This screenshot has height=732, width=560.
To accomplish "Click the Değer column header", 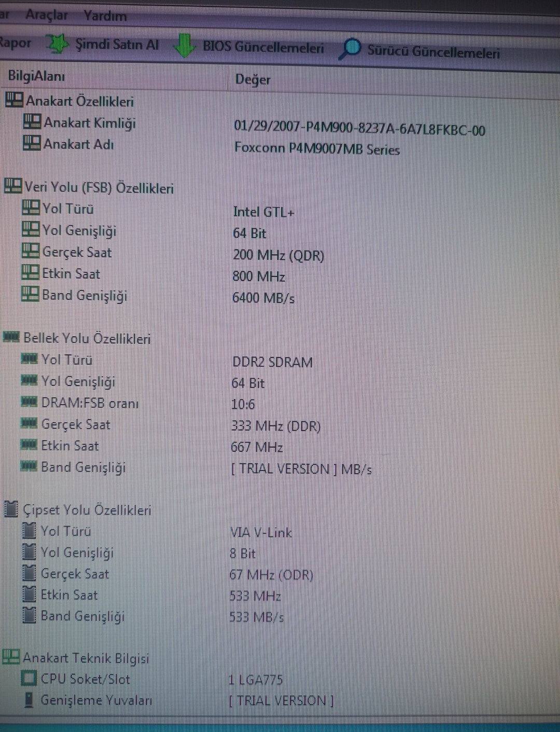I will 253,79.
